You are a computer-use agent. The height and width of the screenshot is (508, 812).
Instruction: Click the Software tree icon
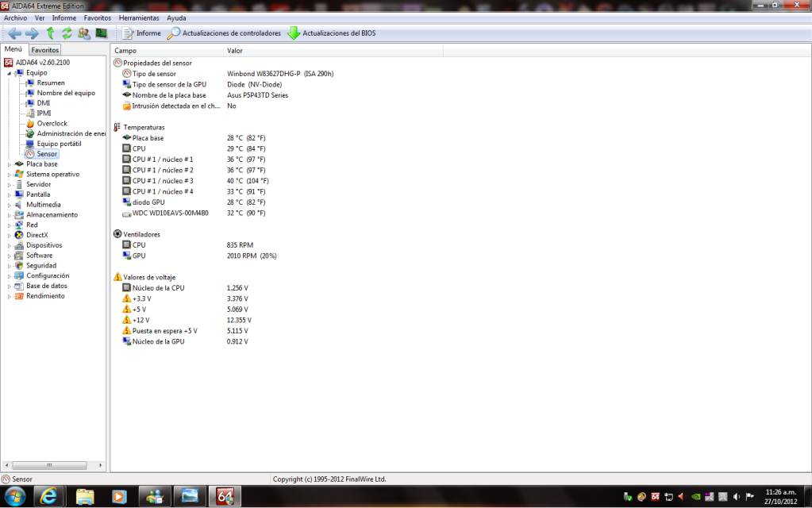19,256
